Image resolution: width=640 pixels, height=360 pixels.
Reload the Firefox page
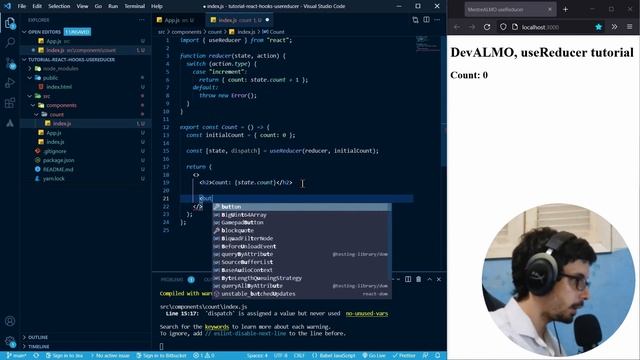[487, 27]
